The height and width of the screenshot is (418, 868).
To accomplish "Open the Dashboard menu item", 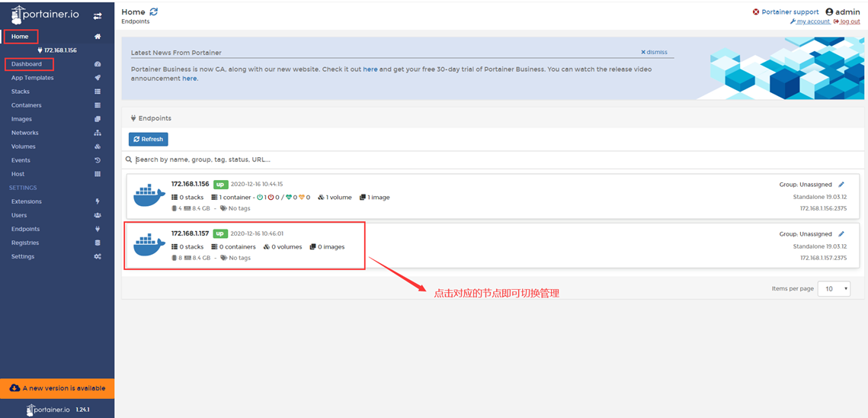I will tap(27, 64).
